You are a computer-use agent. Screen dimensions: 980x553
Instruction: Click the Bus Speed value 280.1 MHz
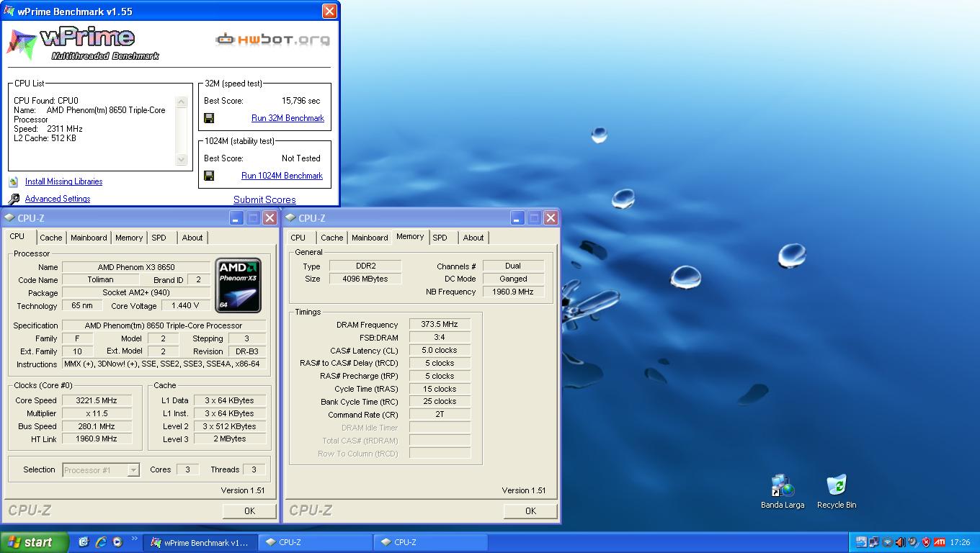click(97, 426)
